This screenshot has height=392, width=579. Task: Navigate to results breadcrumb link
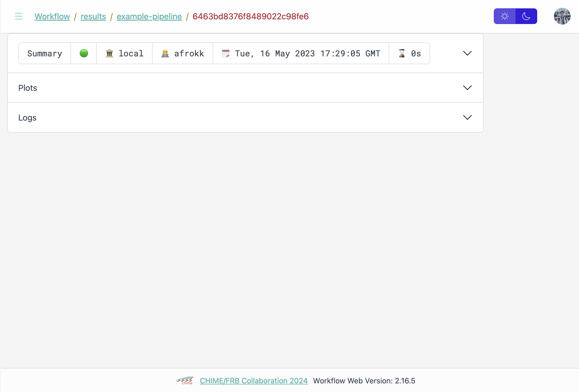pos(93,16)
